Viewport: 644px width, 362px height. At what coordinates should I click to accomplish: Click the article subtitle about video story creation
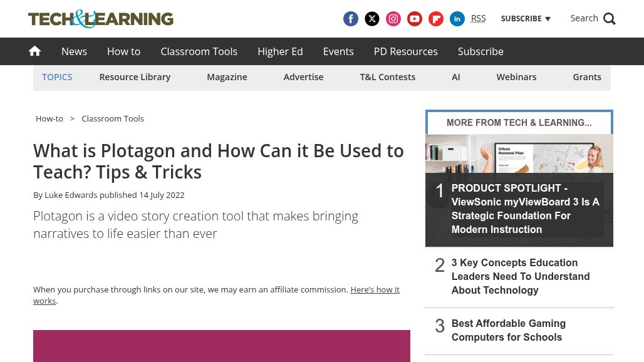(196, 224)
